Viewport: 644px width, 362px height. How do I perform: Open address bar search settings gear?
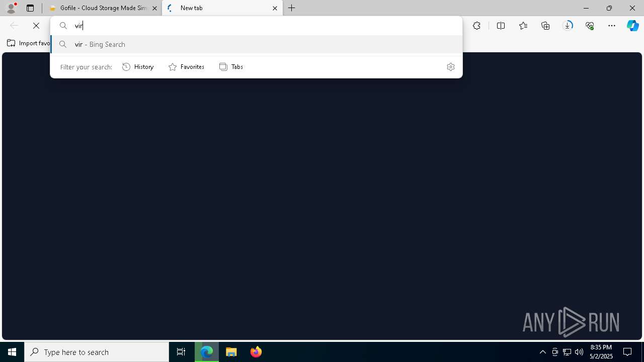point(451,67)
